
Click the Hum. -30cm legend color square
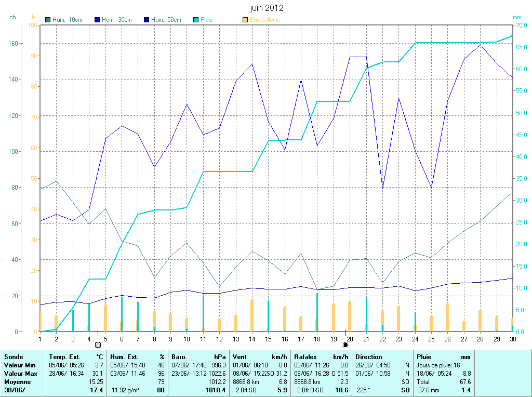click(x=97, y=20)
